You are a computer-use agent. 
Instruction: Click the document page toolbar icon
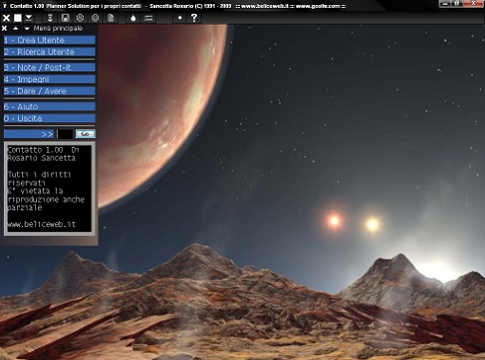(110, 18)
